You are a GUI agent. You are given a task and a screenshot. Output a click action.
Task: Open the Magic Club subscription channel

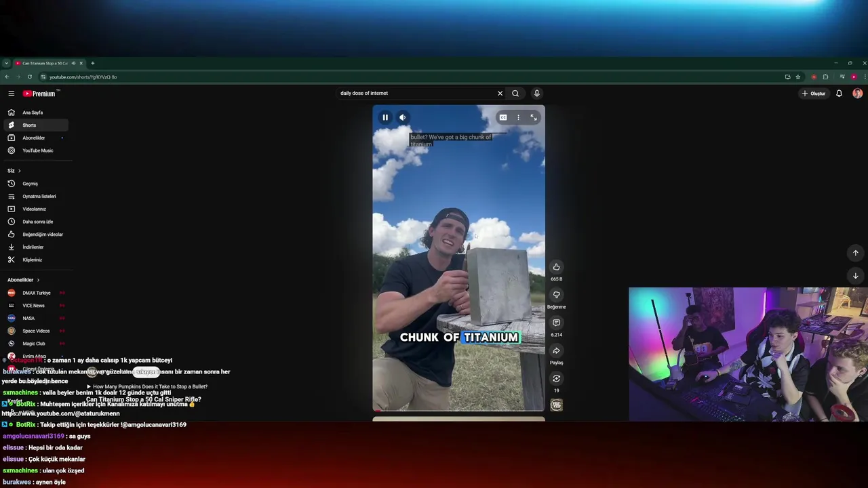click(x=36, y=344)
